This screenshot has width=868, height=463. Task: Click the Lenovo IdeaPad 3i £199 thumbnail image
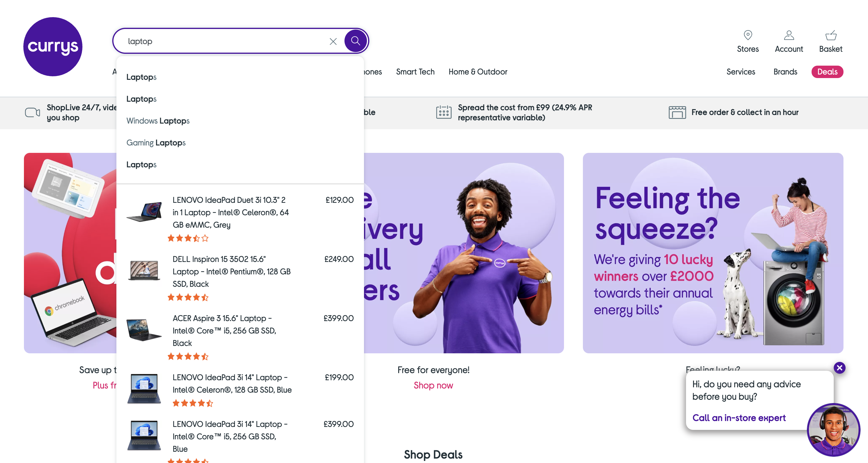tap(144, 388)
